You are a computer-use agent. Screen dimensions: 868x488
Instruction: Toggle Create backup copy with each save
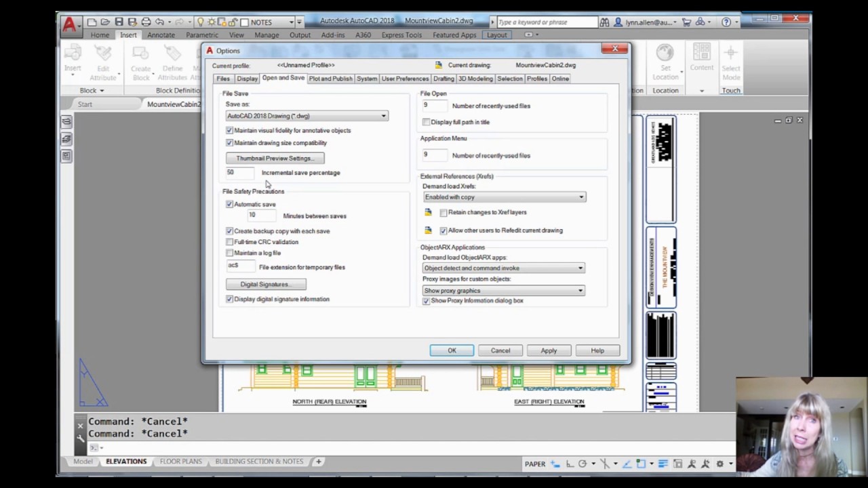(229, 231)
